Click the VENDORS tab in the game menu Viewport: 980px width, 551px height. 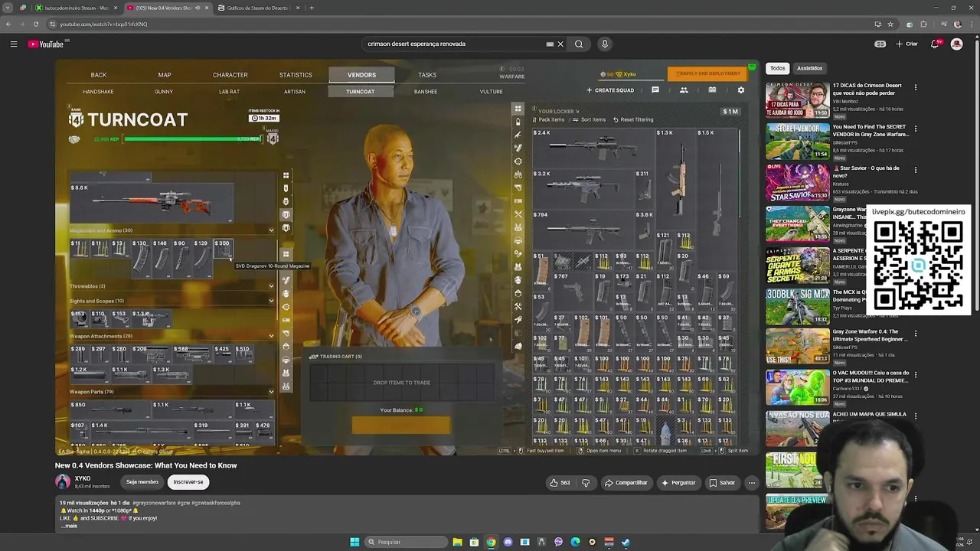point(361,75)
